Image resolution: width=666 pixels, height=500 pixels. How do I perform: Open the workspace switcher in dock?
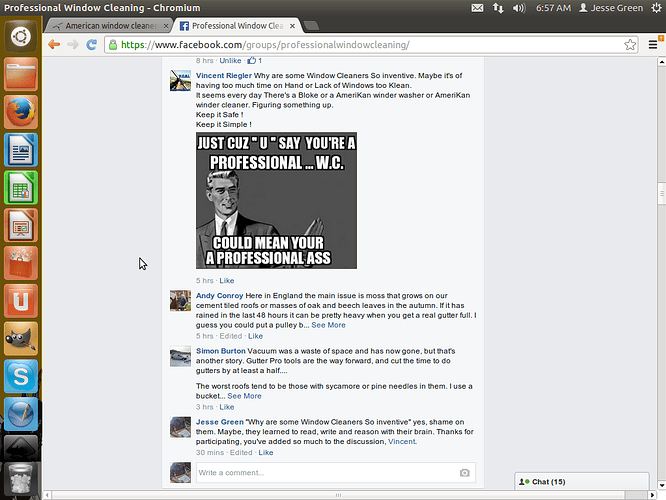tap(21, 447)
